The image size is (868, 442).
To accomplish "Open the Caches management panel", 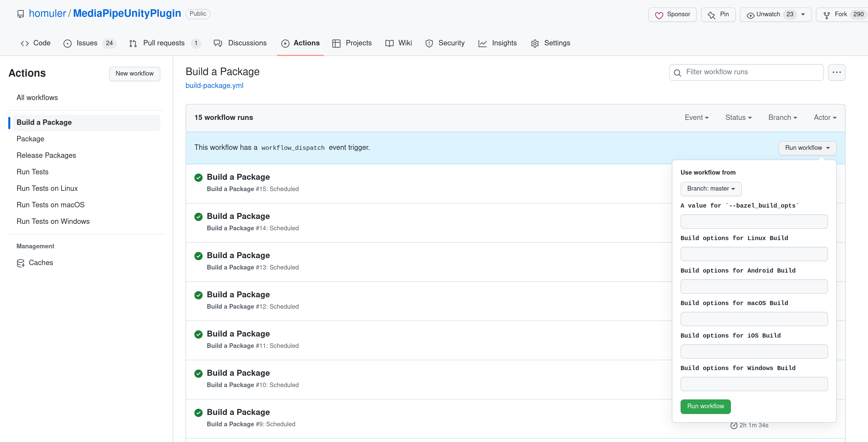I will (41, 263).
